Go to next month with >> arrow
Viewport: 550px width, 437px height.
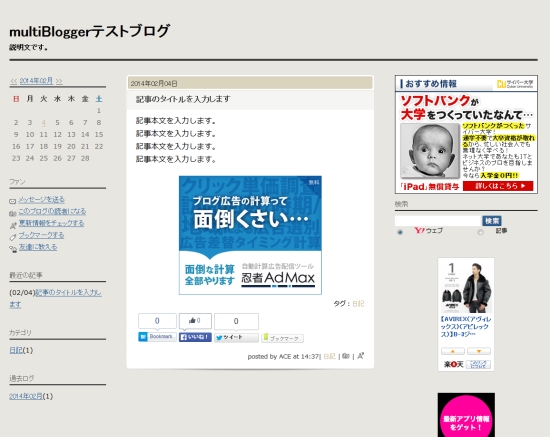click(59, 81)
